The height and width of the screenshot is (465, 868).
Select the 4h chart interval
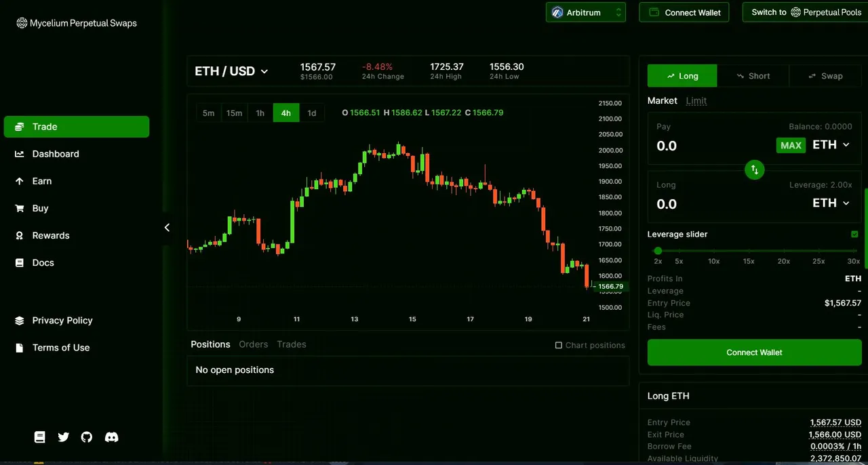(x=286, y=113)
